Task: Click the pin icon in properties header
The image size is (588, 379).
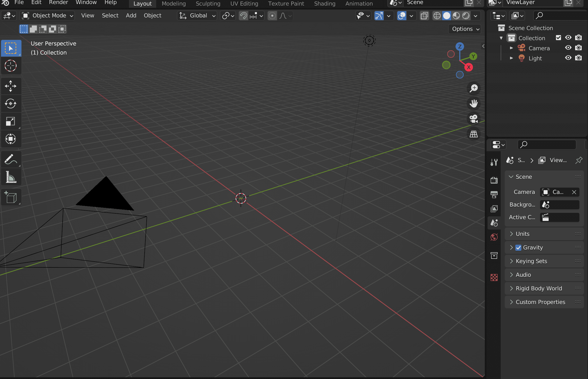Action: click(x=579, y=160)
